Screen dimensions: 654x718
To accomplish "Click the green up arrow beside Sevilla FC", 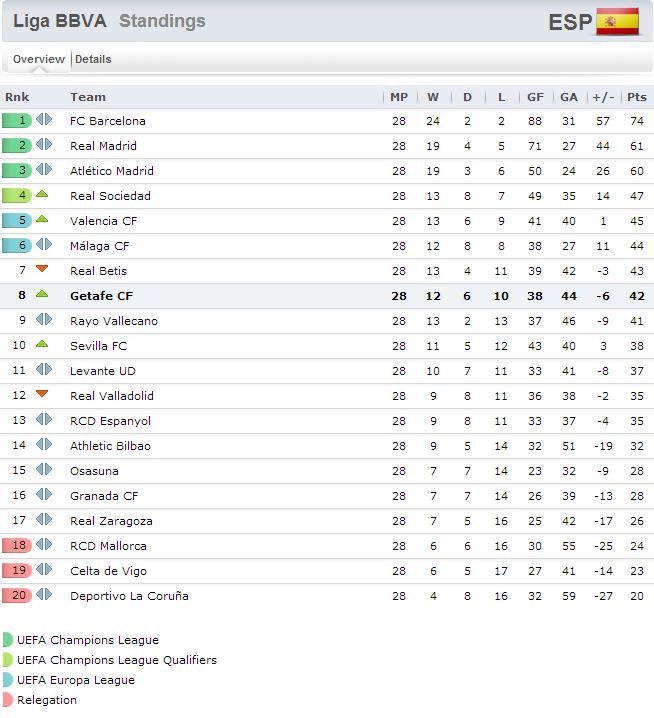I will tap(42, 345).
